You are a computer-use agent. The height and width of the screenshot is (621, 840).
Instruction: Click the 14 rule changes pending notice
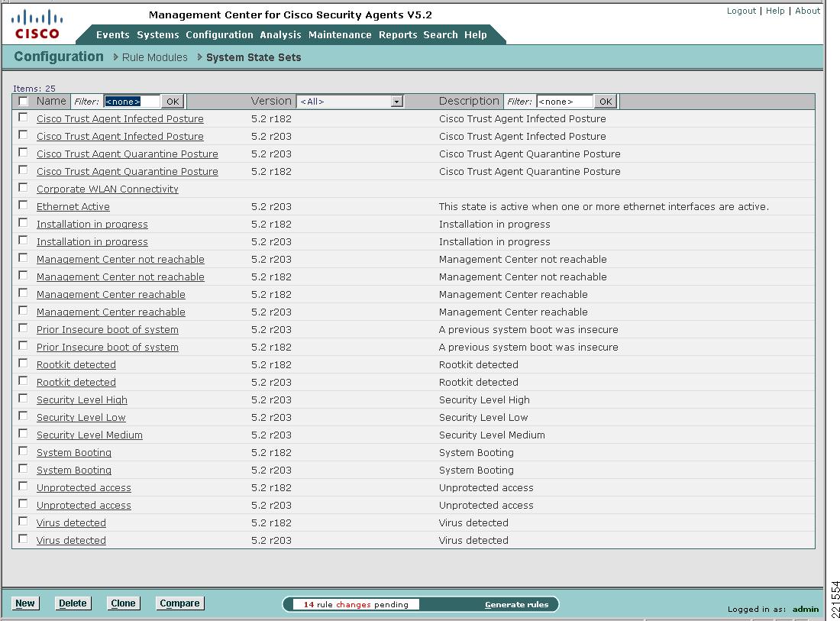click(356, 604)
